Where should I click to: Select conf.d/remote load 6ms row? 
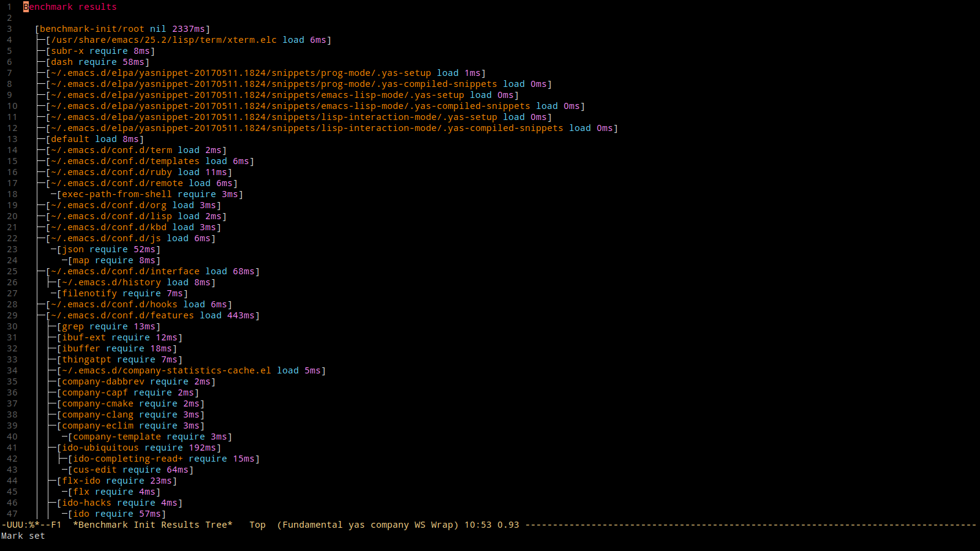(x=141, y=183)
